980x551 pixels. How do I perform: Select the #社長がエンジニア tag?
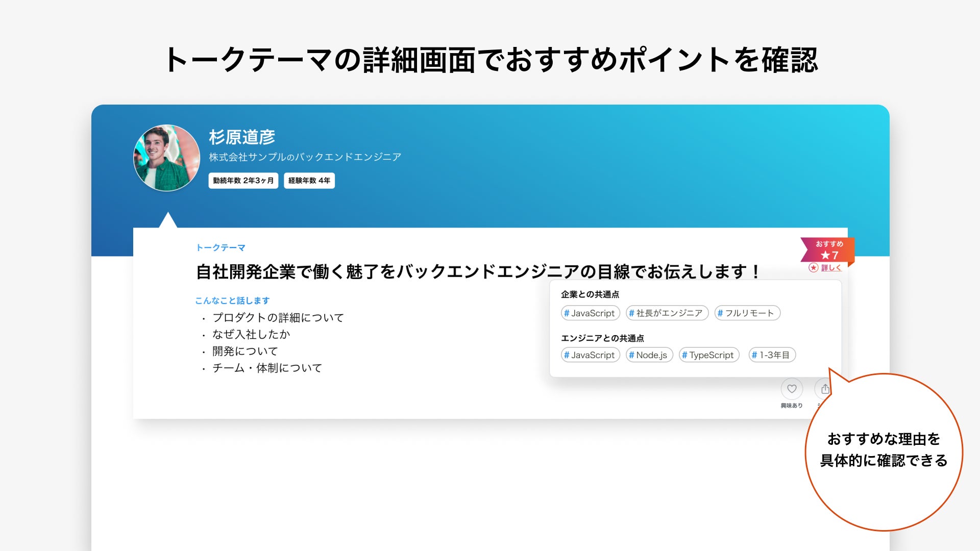coord(667,313)
